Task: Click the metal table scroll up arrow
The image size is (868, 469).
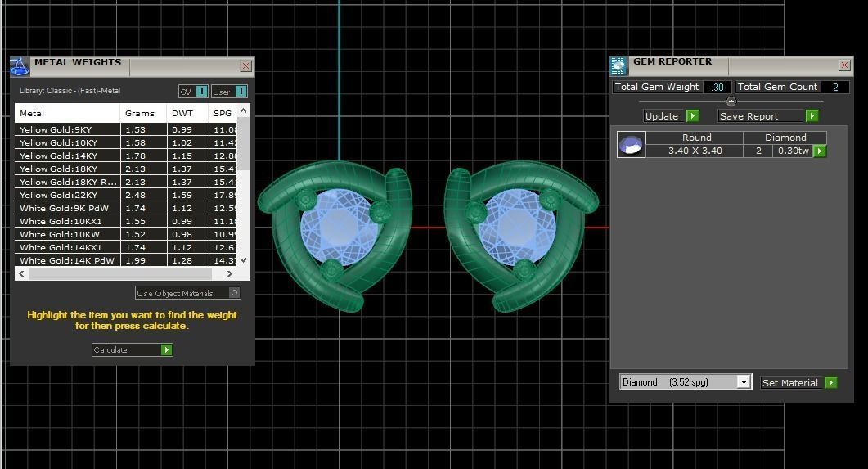Action: click(243, 111)
